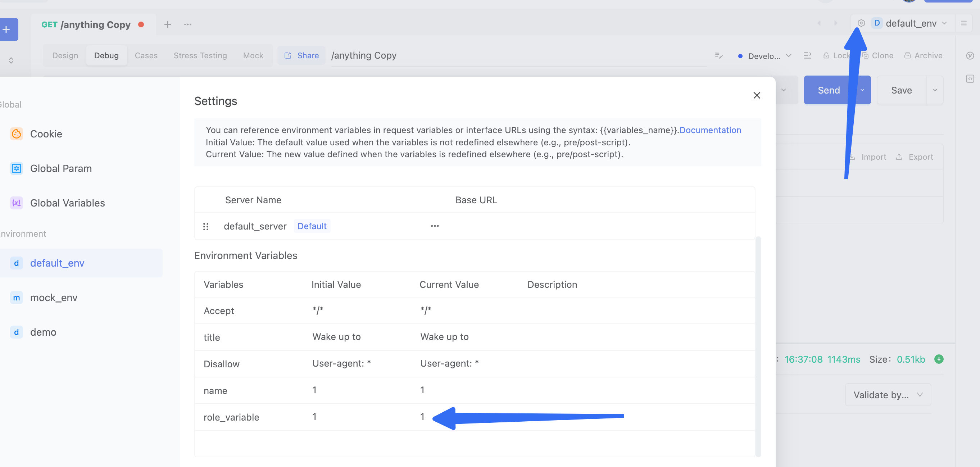980x467 pixels.
Task: Click the Disallow current value 'User-agent: *'
Action: 449,363
